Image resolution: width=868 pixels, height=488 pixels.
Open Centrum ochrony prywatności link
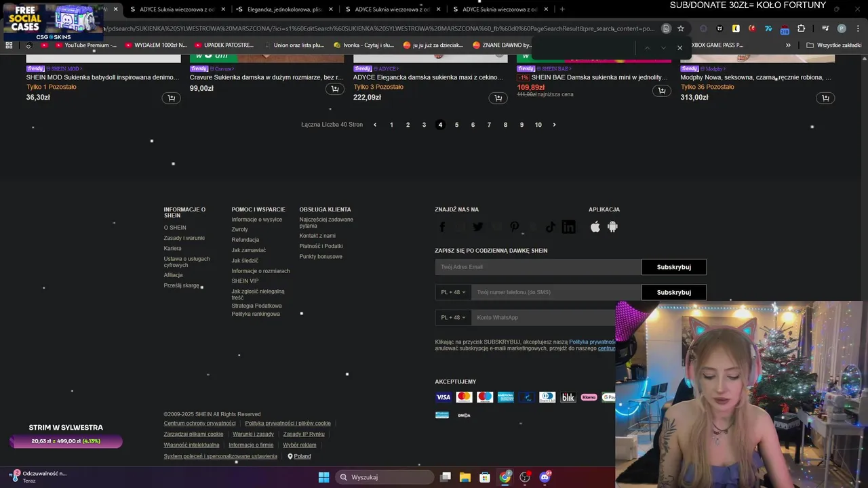pyautogui.click(x=199, y=424)
